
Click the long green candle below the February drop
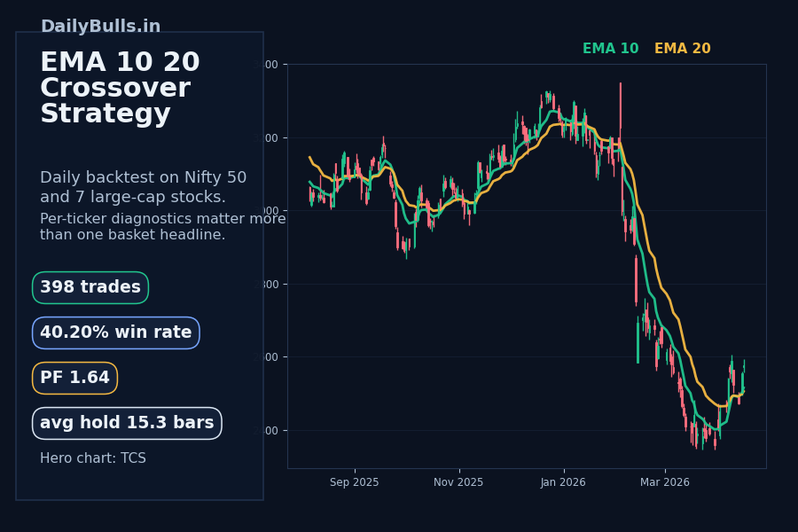pyautogui.click(x=638, y=341)
